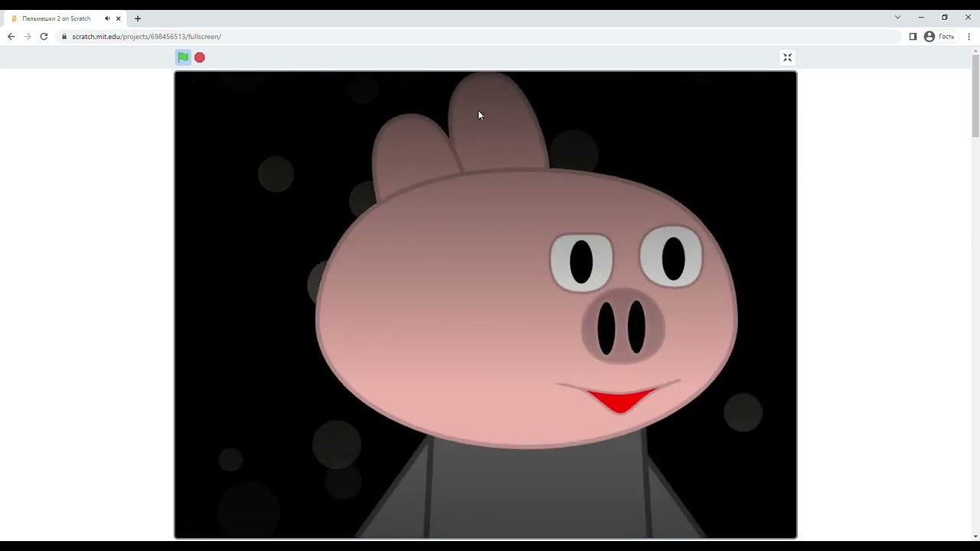The height and width of the screenshot is (551, 980).
Task: Expand the tab search dropdown
Action: (x=897, y=18)
